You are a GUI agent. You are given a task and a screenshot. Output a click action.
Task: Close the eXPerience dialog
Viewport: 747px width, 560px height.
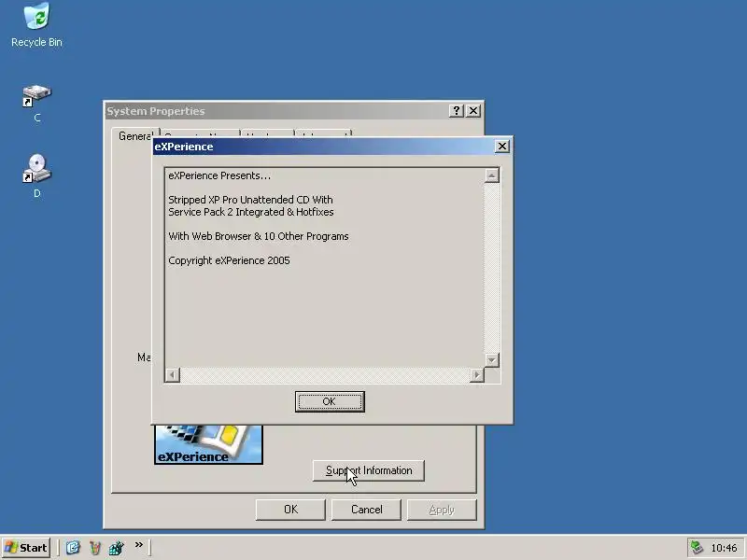pyautogui.click(x=502, y=147)
